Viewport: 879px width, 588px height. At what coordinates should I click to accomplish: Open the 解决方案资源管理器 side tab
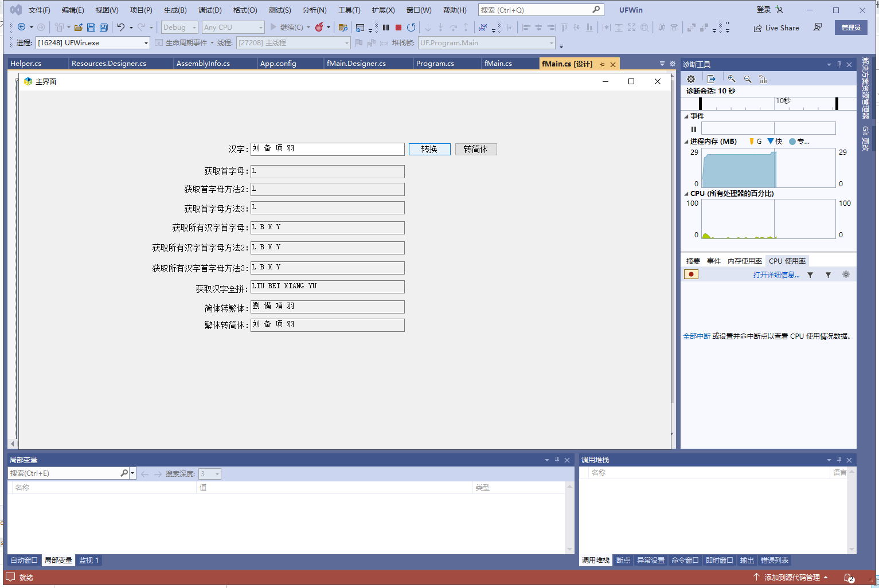click(x=865, y=88)
